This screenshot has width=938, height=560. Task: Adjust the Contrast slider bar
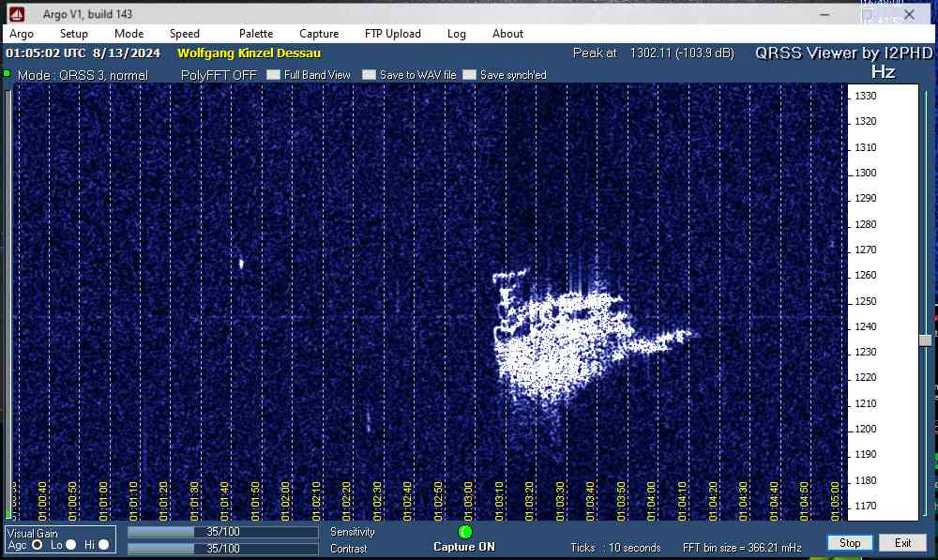point(222,548)
